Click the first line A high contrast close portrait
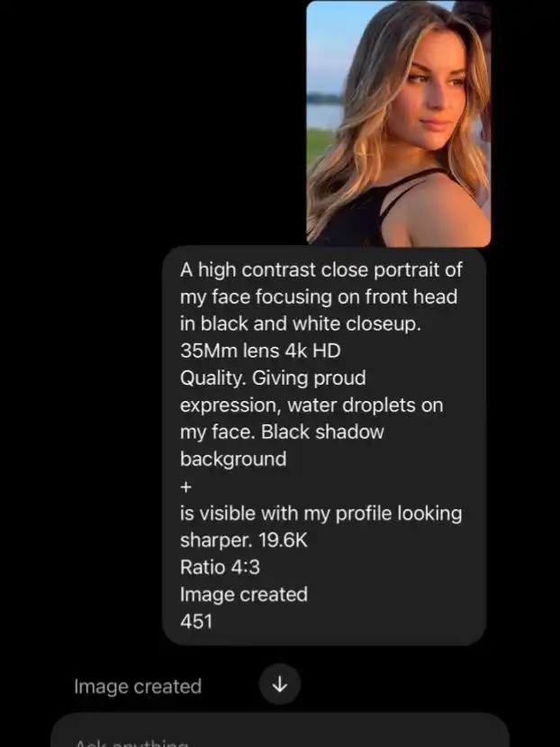Viewport: 560px width, 747px height. click(321, 270)
